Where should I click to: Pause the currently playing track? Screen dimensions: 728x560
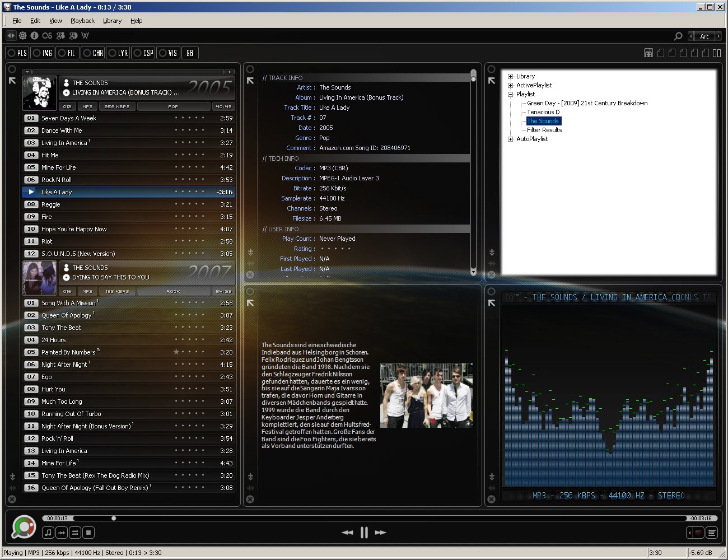tap(363, 532)
